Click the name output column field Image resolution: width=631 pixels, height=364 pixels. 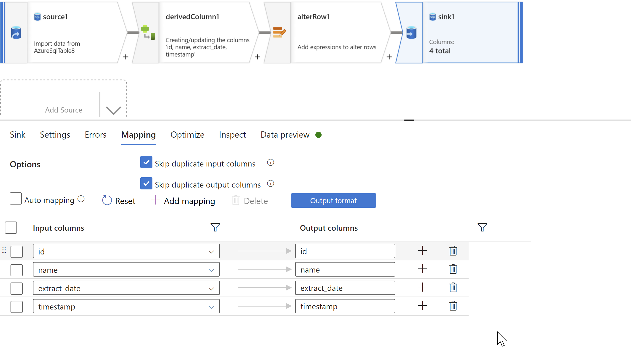coord(345,270)
